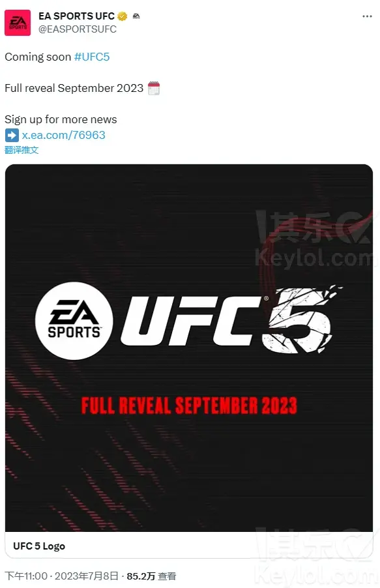Open the @EASPORTSUFC handle
The height and width of the screenshot is (588, 380).
[x=78, y=29]
